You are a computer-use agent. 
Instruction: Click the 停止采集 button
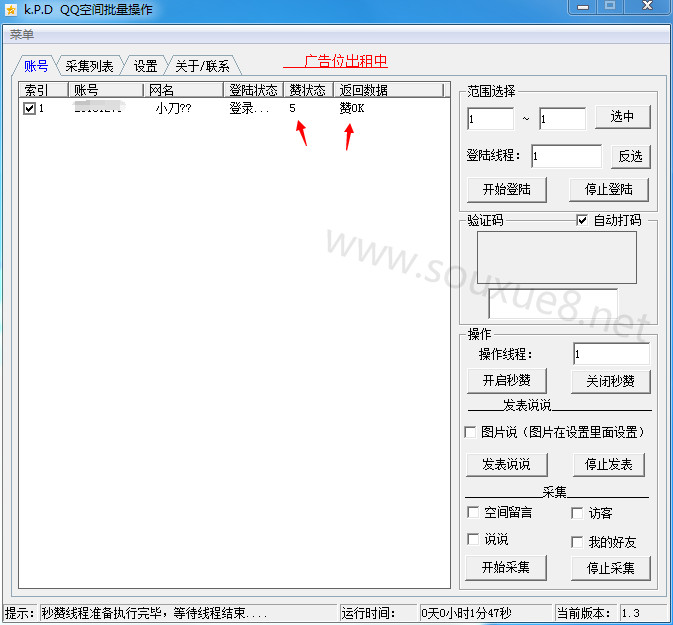tap(610, 568)
